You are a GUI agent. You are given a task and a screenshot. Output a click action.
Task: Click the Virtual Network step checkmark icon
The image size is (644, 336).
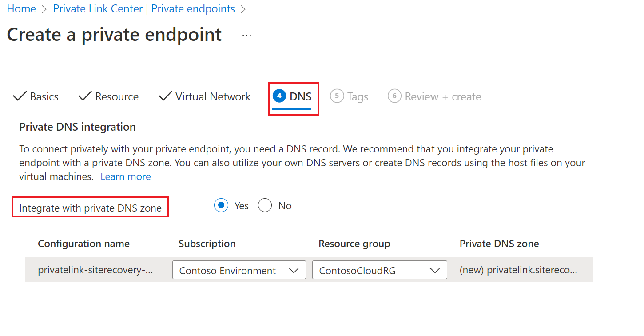pos(165,96)
